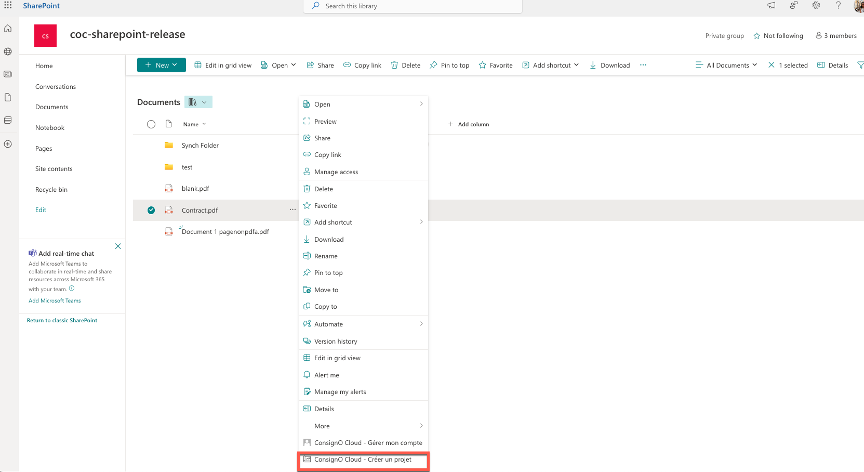Click the Add Microsoft Teams link
Image resolution: width=864 pixels, height=472 pixels.
[x=55, y=300]
